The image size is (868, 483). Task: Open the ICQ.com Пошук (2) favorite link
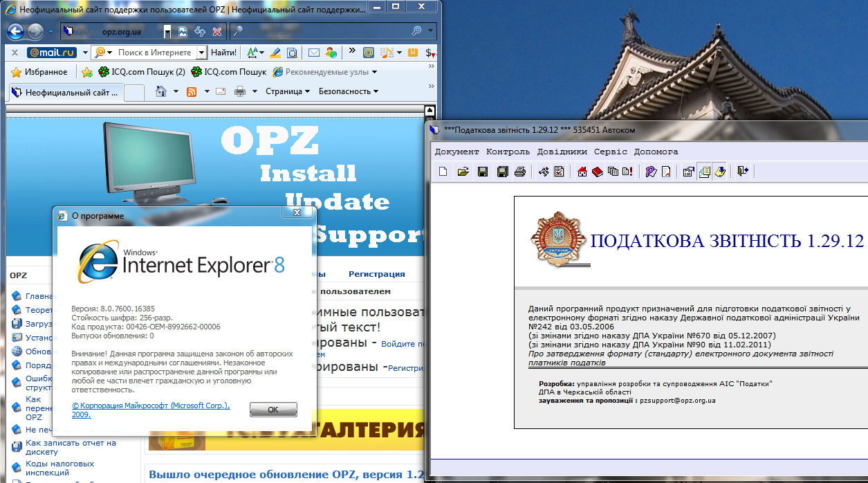click(x=142, y=72)
